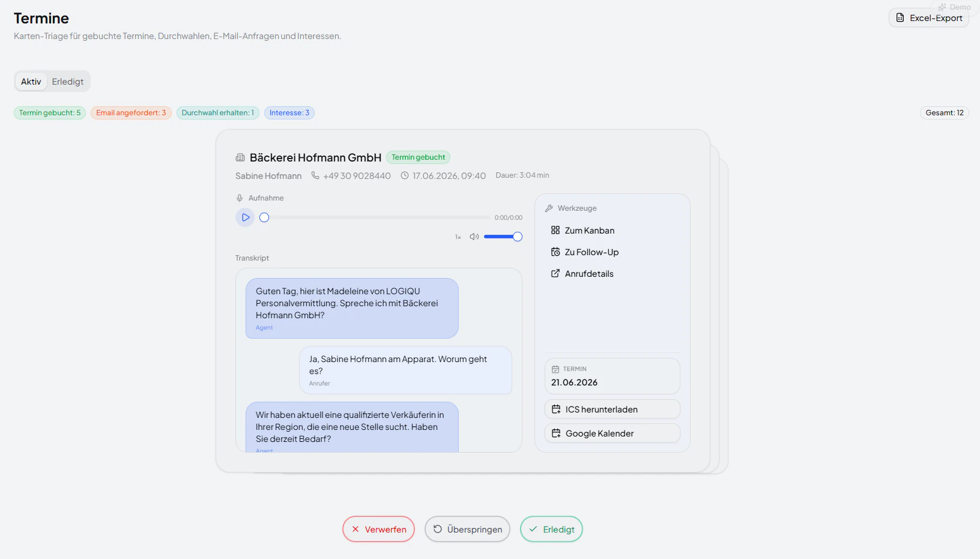
Task: Click the phone number +49 30 9028440
Action: pos(357,176)
